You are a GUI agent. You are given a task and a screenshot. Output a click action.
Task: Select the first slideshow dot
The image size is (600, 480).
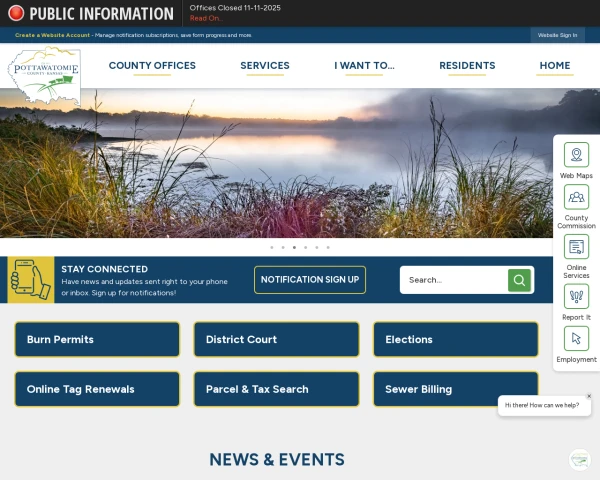click(x=272, y=247)
